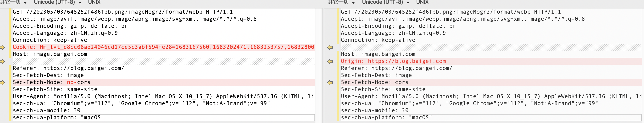Click the hatched missing-line gap in left pane
This screenshot has width=644, height=123.
click(164, 61)
